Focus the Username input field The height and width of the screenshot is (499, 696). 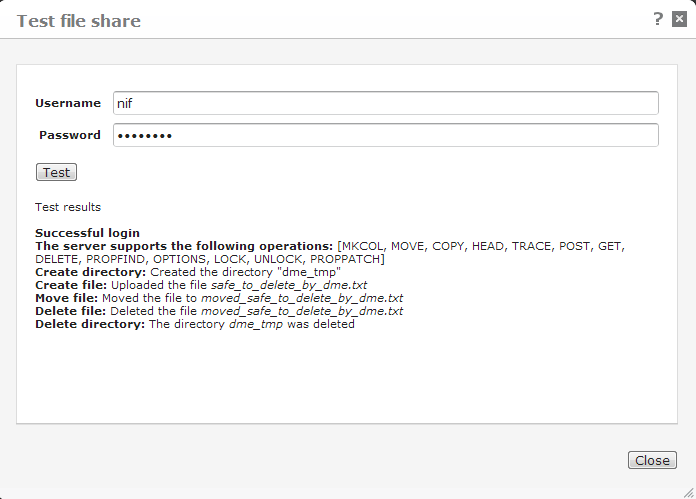click(x=385, y=103)
